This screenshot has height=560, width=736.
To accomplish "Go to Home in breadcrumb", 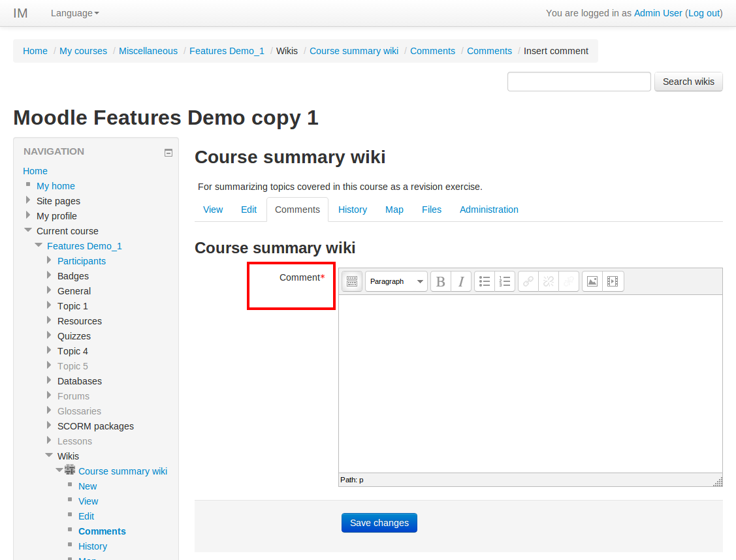I will point(35,51).
